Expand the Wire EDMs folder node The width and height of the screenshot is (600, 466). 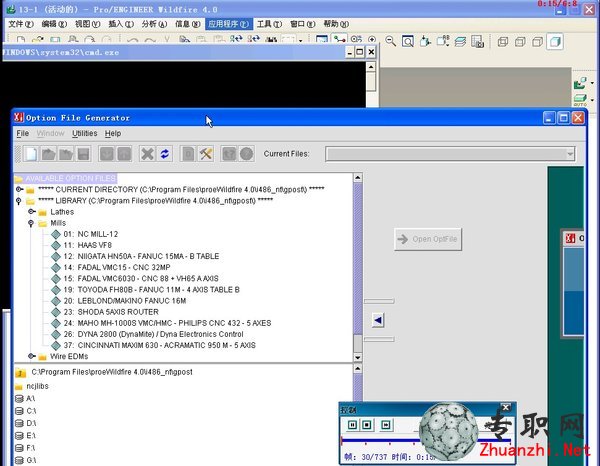coord(31,356)
